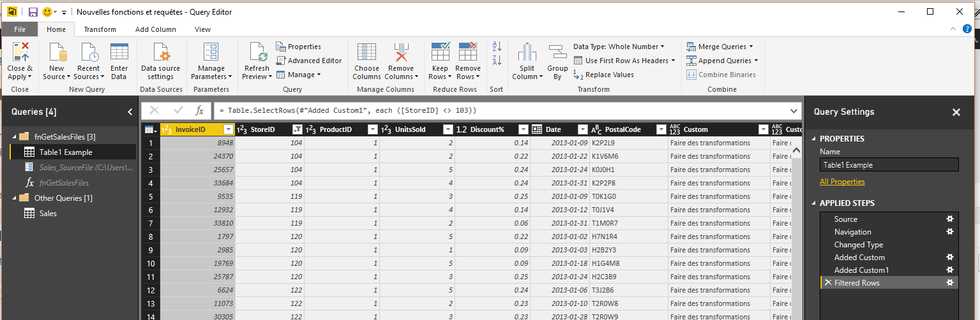This screenshot has height=320, width=980.
Task: Open the StoreID column filter dropdown
Action: tap(296, 129)
